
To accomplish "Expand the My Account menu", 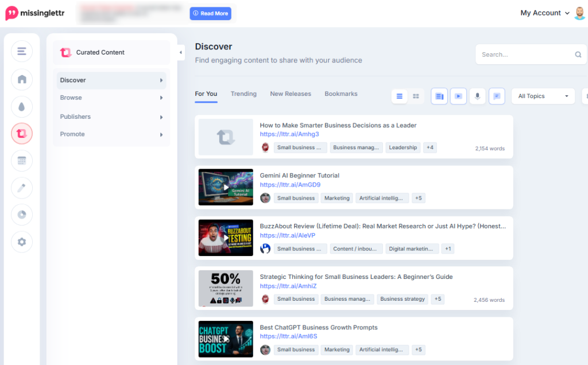I will click(x=545, y=13).
